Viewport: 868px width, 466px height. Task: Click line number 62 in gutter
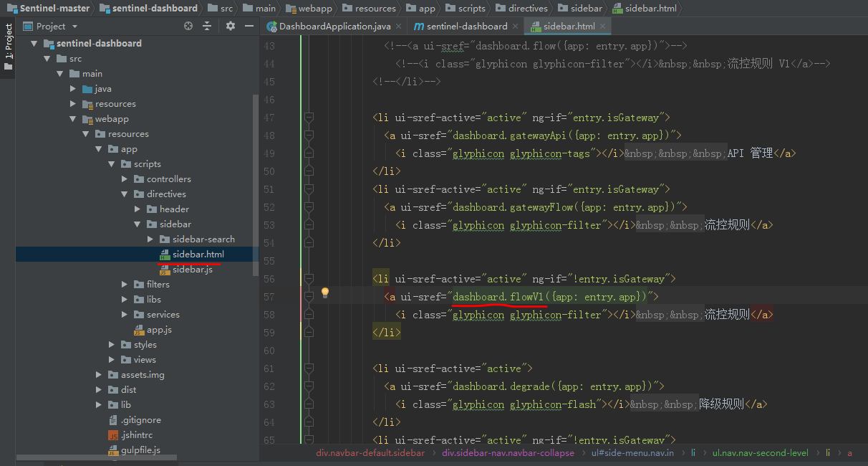(269, 386)
